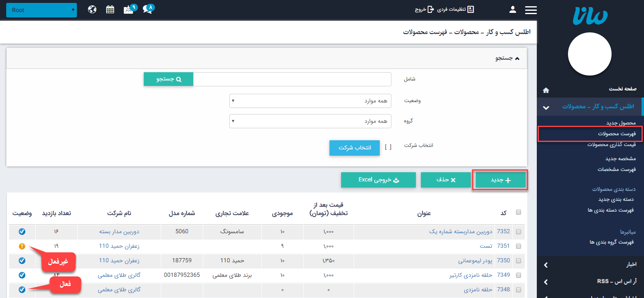This screenshot has height=298, width=644.
Task: Open notifications icon with badge 1
Action: coord(128,9)
